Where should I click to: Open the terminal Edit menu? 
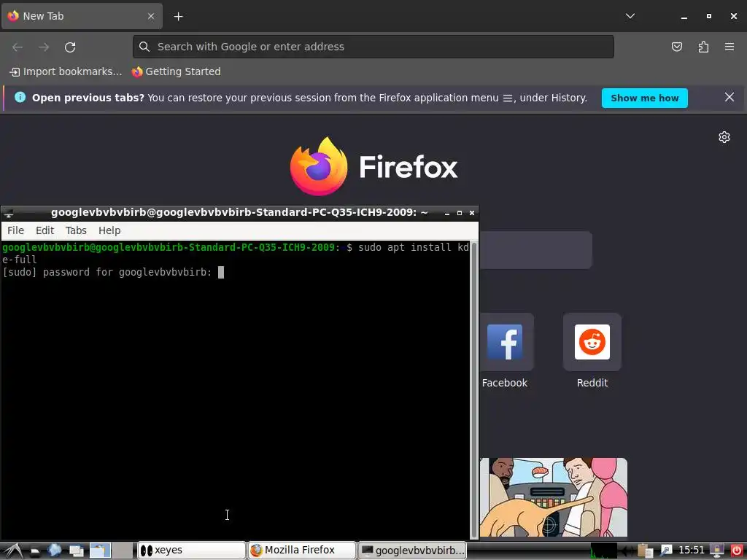click(44, 230)
